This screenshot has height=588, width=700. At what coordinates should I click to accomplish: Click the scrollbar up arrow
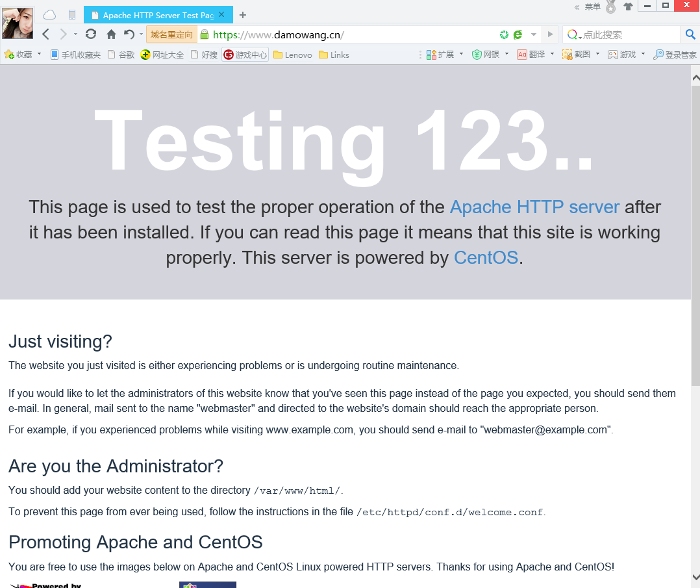point(695,78)
